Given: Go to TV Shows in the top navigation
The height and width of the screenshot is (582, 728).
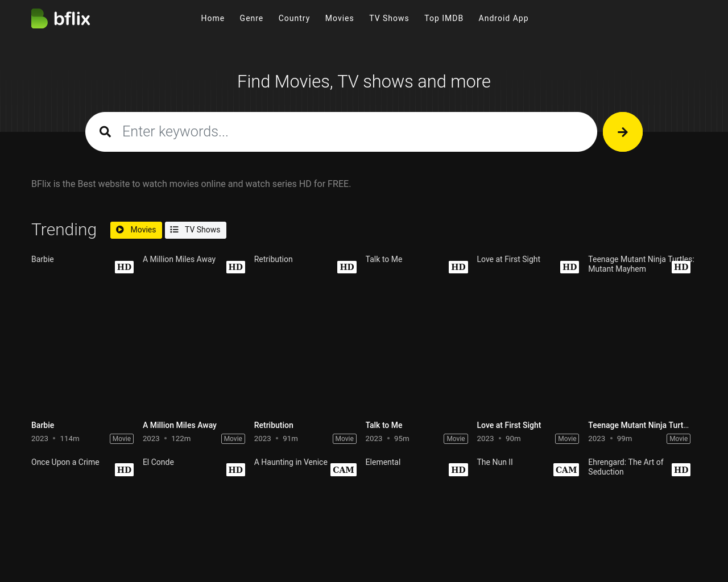Looking at the screenshot, I should click(x=389, y=18).
